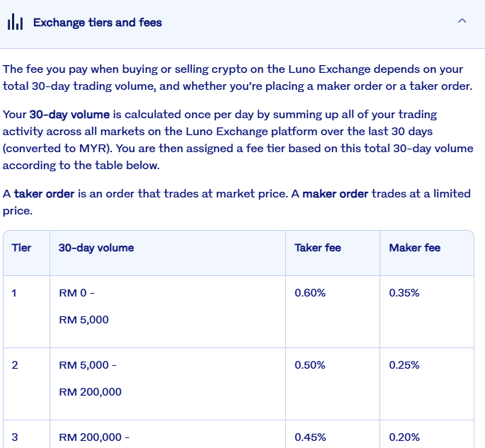This screenshot has width=485, height=448.
Task: Click the Taker fee column header
Action: pos(317,248)
